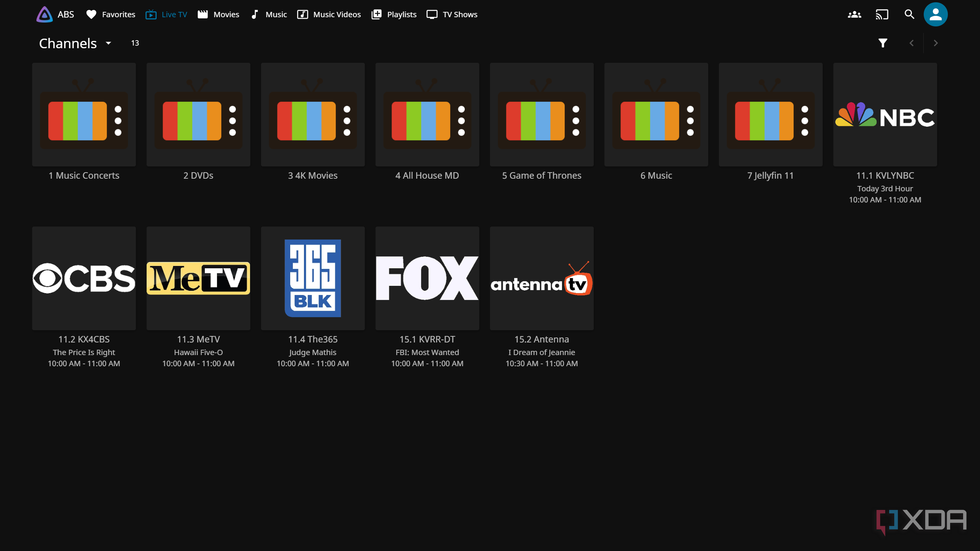The image size is (980, 551).
Task: Open search with the magnifier icon
Action: click(x=909, y=15)
